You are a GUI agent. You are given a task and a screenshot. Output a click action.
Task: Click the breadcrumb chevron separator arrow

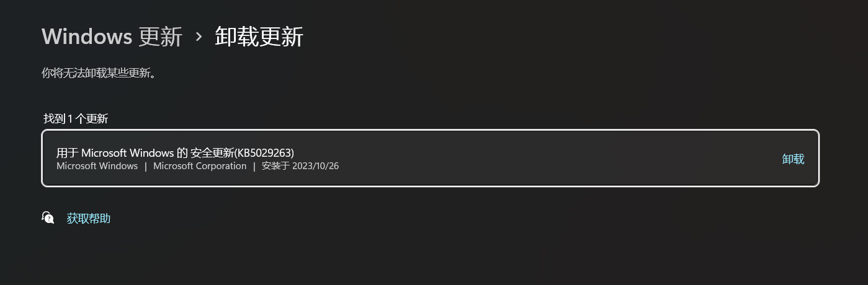pyautogui.click(x=199, y=37)
